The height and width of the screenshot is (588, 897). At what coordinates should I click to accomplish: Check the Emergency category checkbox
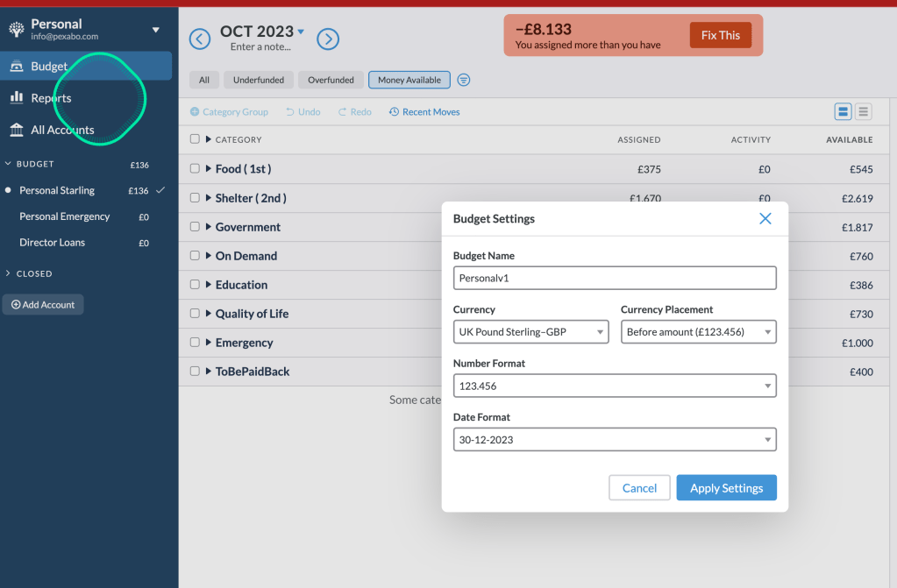click(x=195, y=342)
